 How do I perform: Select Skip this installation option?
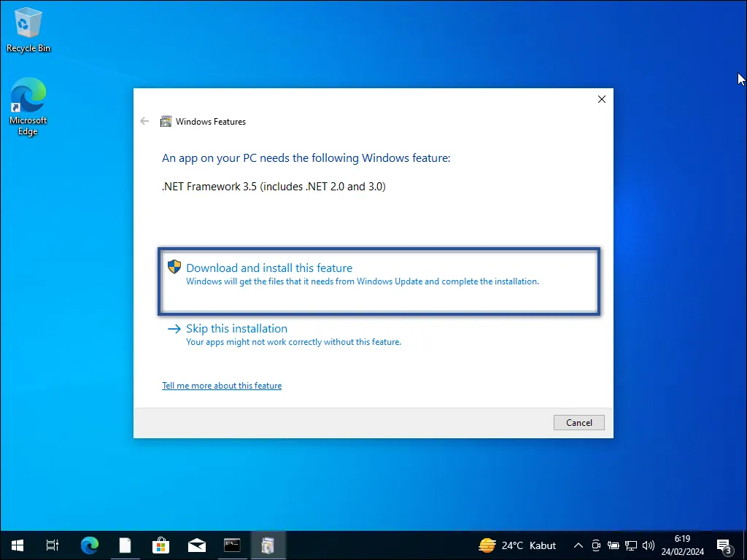[236, 328]
